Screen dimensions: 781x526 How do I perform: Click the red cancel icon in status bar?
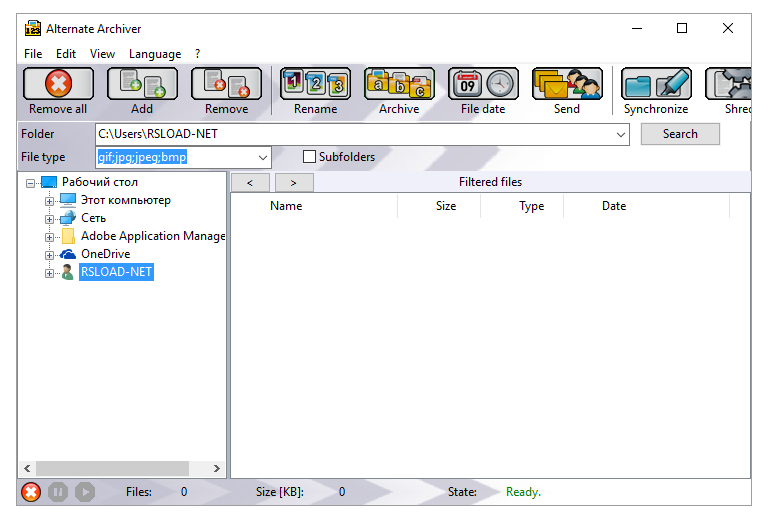31,492
